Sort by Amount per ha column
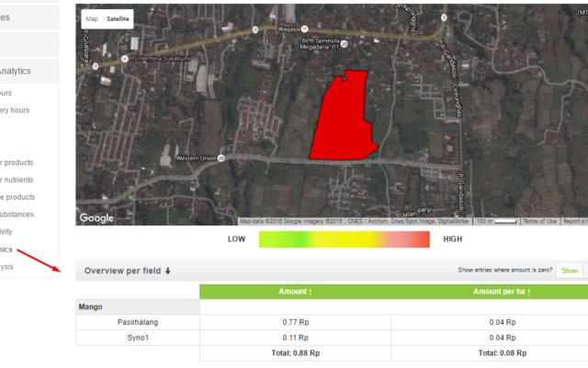Viewport: 588px width, 368px height. coord(502,292)
